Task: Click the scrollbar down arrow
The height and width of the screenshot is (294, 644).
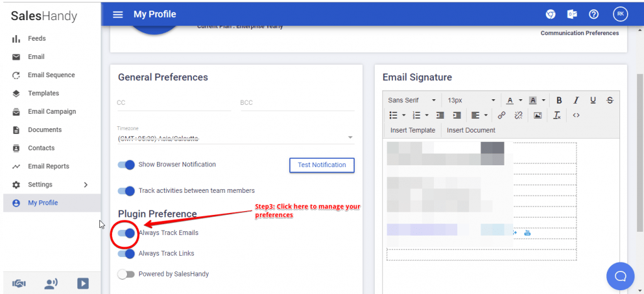Action: pos(640,290)
